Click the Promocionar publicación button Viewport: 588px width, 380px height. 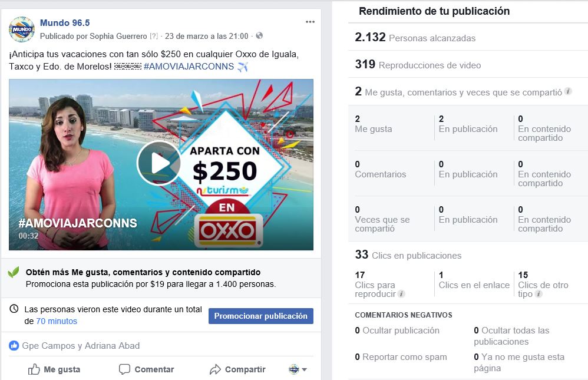click(260, 316)
